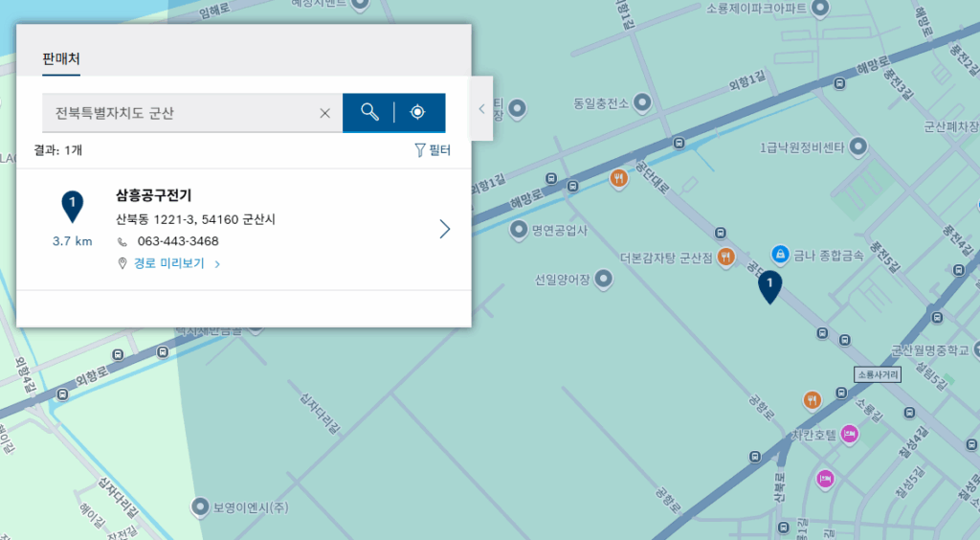
Task: Open the 필터 filter options
Action: 433,150
